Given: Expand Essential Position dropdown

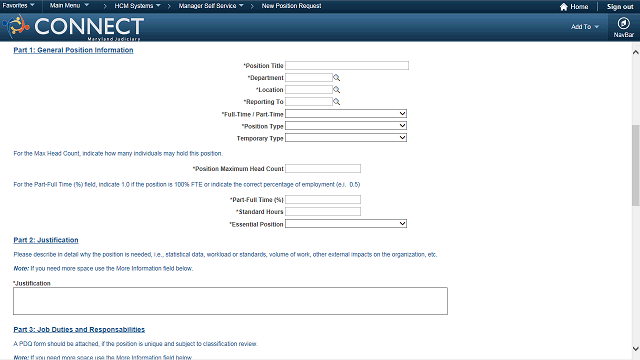Looking at the screenshot, I should (346, 224).
